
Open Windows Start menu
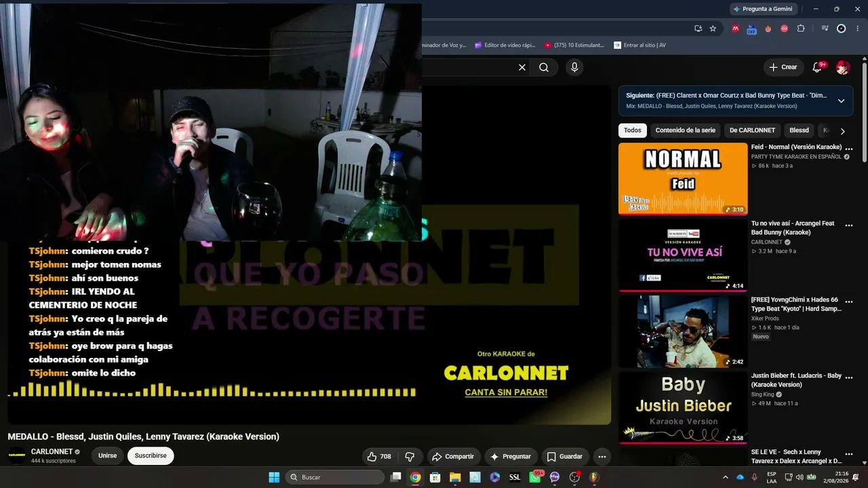click(274, 477)
